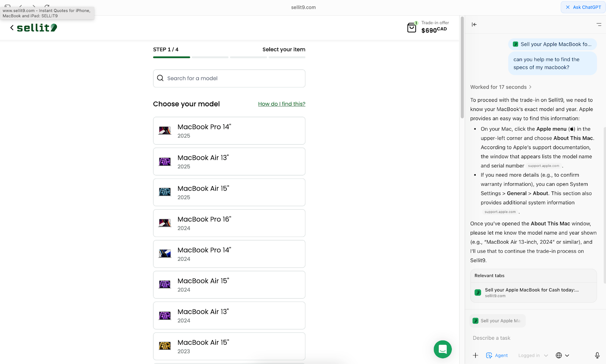The width and height of the screenshot is (606, 364).
Task: Open the green live chat bubble
Action: pos(442,349)
